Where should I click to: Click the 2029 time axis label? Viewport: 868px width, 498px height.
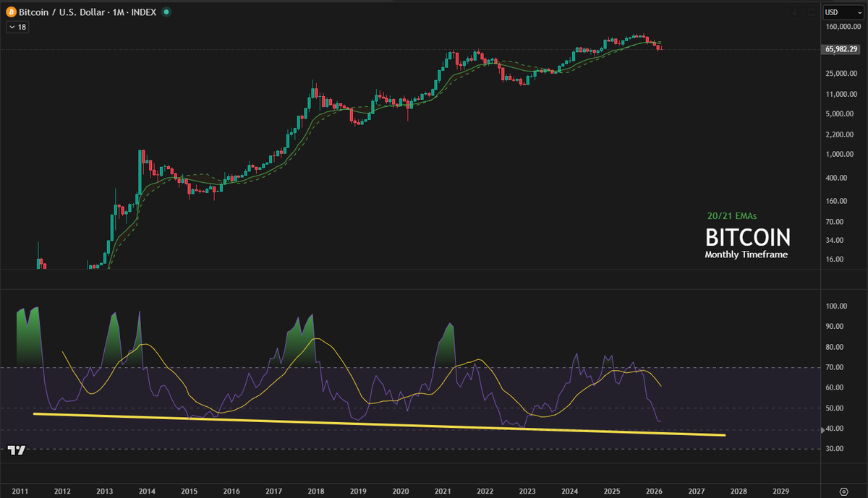point(780,490)
